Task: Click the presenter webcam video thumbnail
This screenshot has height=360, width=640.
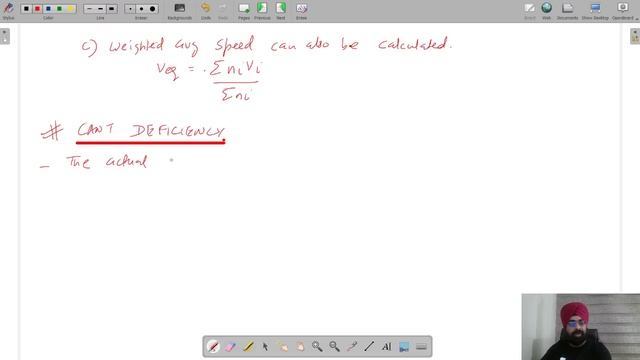Action: tap(580, 327)
